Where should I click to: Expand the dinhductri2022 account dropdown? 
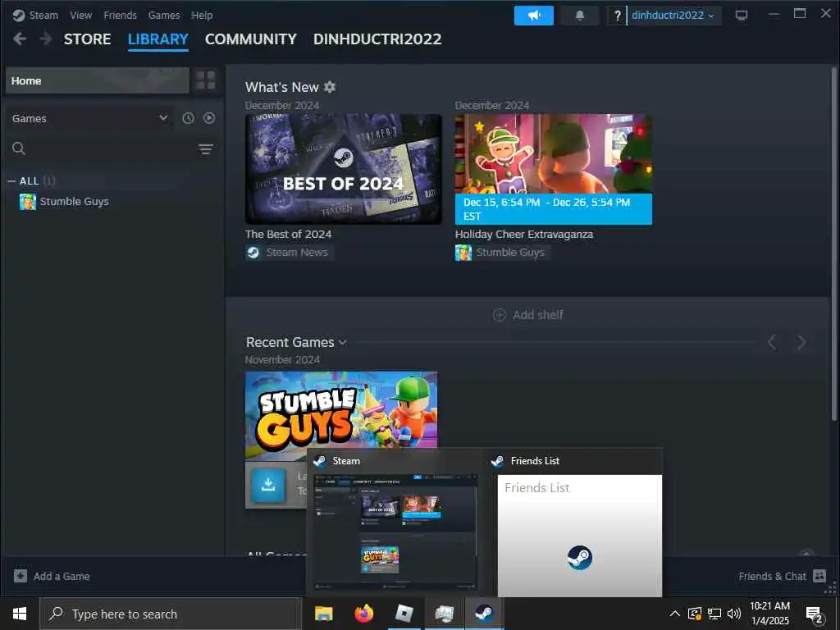coord(673,16)
